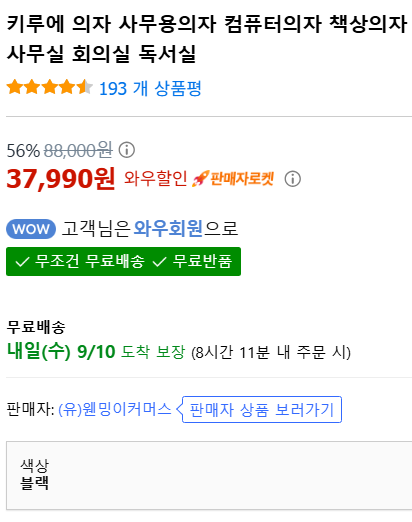Image resolution: width=412 pixels, height=522 pixels.
Task: Click the 내일(수) 9/10 도착 보장 text
Action: 96,351
